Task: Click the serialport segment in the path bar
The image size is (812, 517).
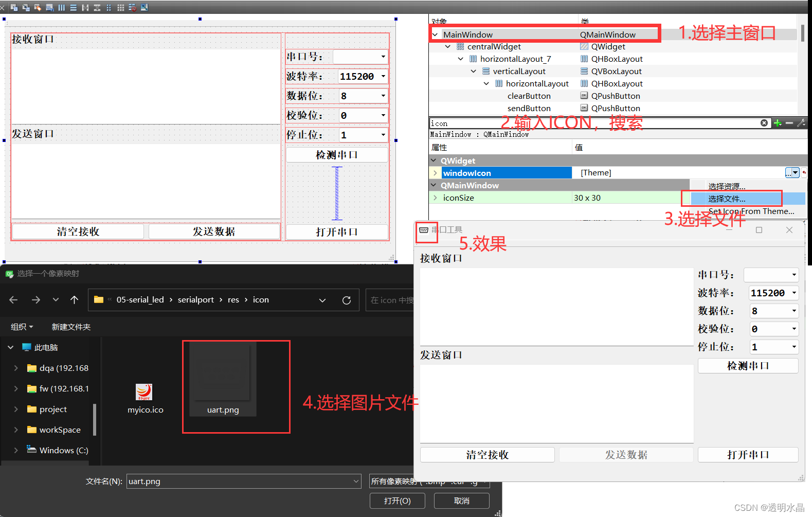Action: pos(196,300)
